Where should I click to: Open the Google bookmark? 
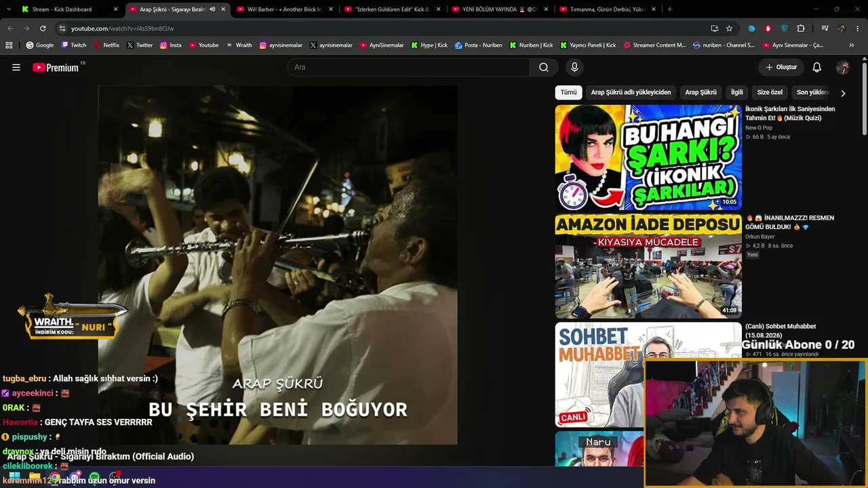(x=40, y=45)
